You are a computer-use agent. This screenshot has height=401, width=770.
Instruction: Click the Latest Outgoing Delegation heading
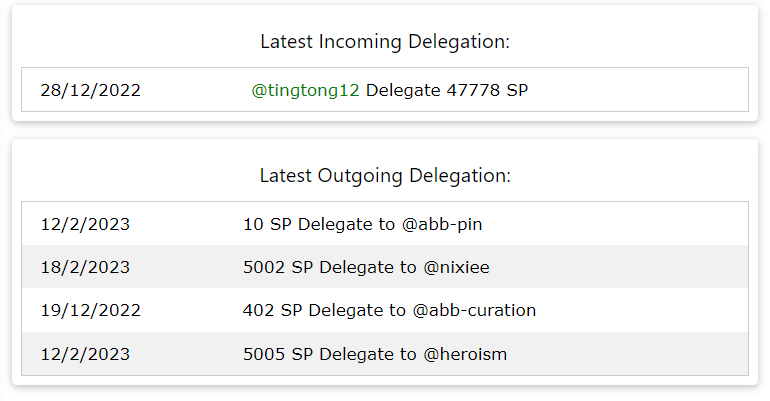pyautogui.click(x=385, y=176)
